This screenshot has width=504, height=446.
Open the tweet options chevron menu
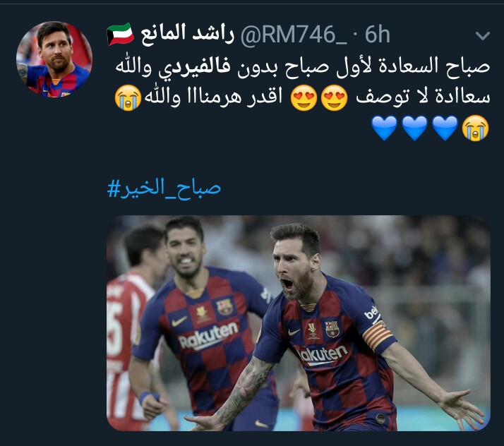tap(482, 35)
